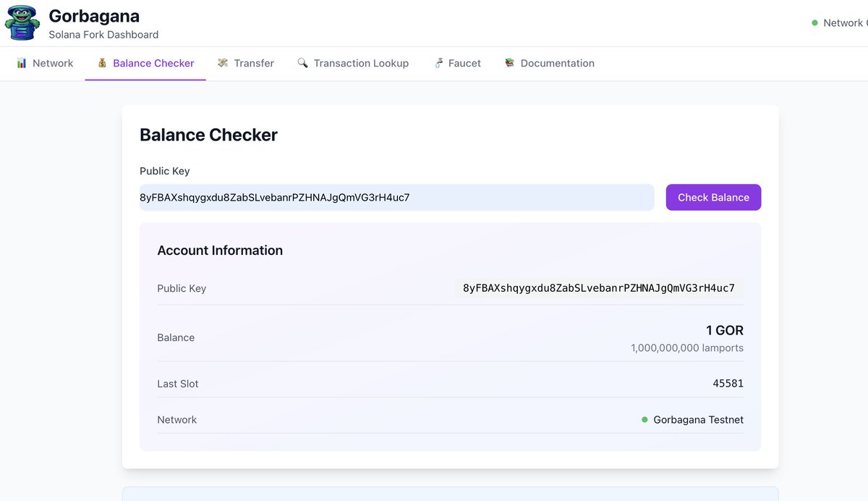Select the public key shown in Account Information
868x501 pixels.
pyautogui.click(x=599, y=287)
